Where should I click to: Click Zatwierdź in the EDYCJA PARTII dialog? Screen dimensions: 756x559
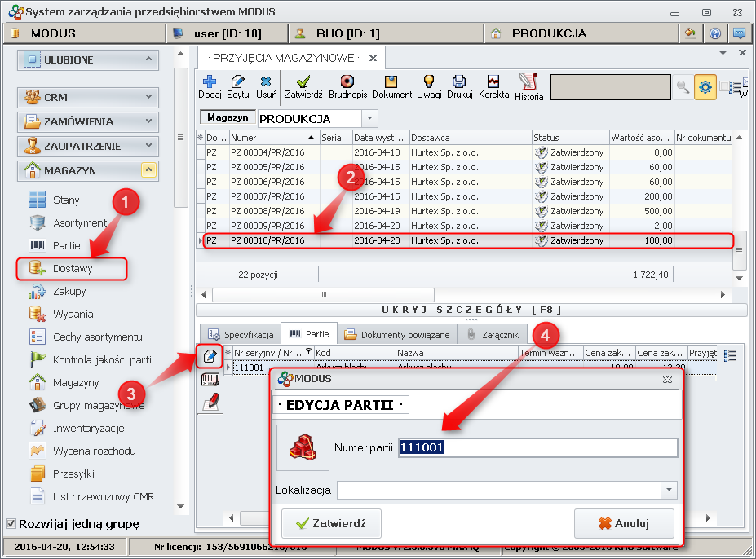point(331,523)
